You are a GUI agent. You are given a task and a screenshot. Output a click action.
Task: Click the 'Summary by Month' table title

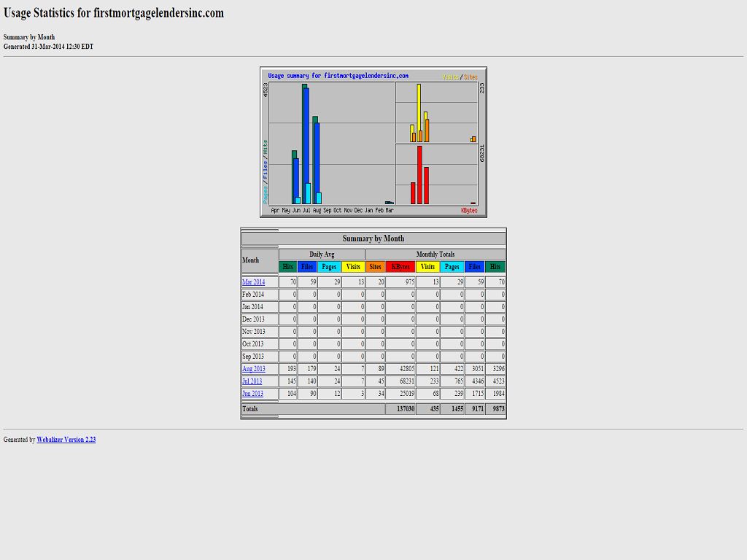coord(373,238)
